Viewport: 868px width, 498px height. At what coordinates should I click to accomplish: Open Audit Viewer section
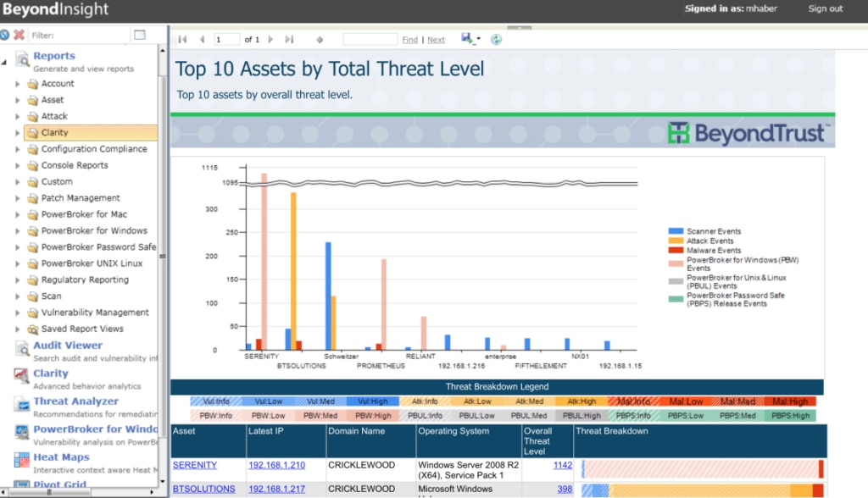tap(68, 346)
